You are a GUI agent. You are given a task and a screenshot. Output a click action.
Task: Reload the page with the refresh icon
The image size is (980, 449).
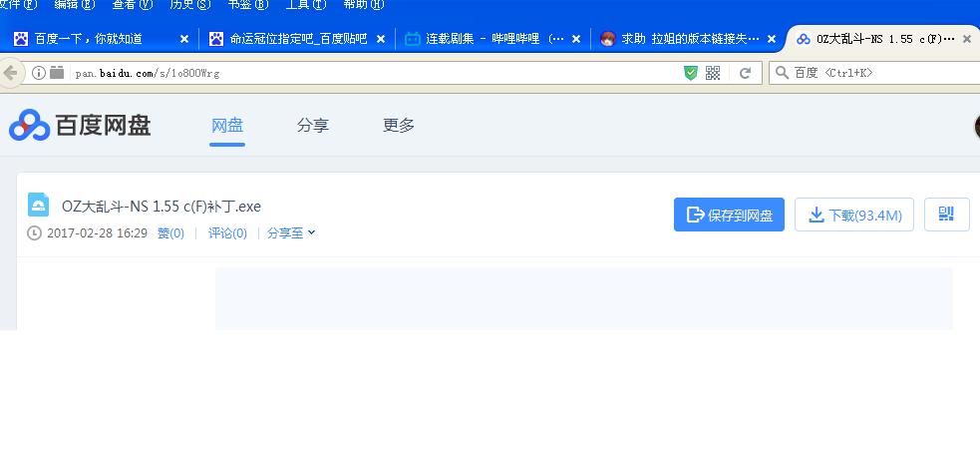[745, 73]
